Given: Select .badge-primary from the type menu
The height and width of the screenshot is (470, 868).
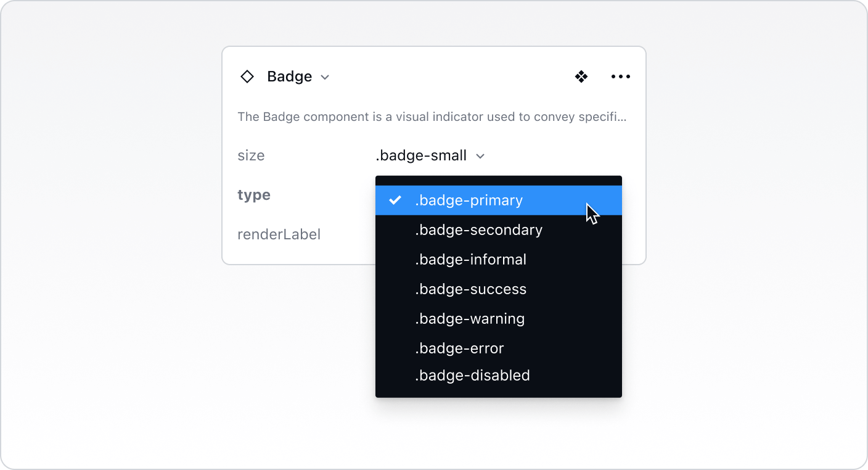Looking at the screenshot, I should click(469, 200).
